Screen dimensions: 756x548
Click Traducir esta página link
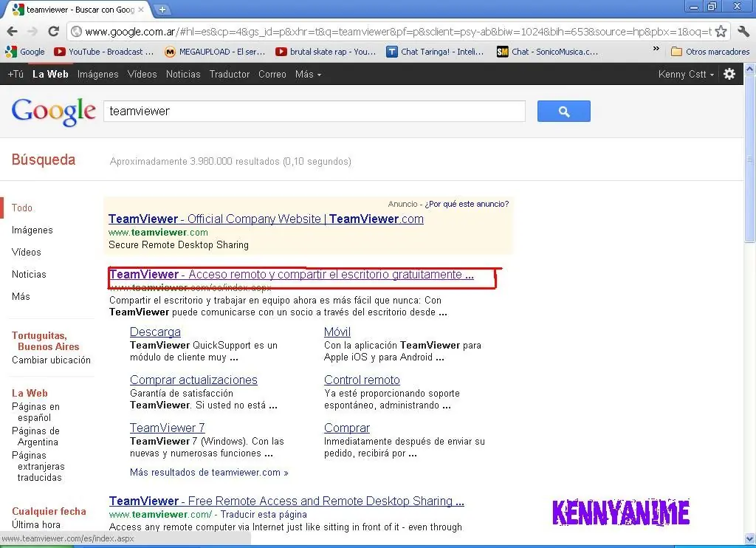pos(264,514)
